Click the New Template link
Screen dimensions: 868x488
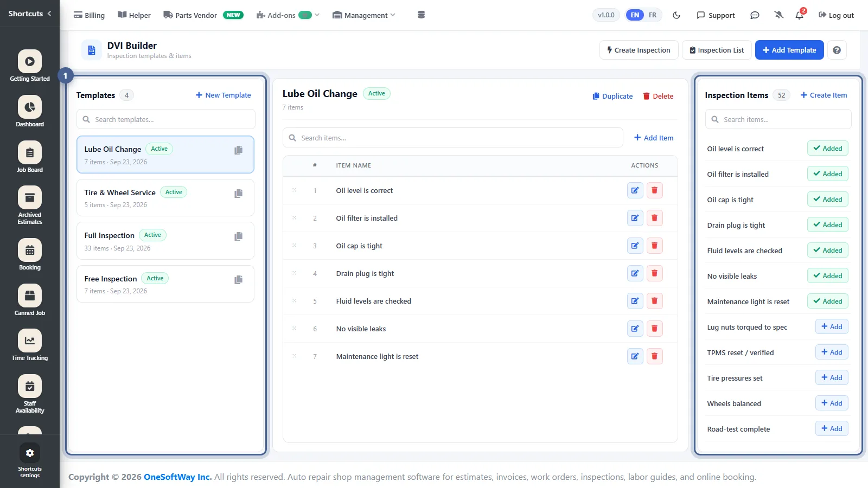pos(223,95)
